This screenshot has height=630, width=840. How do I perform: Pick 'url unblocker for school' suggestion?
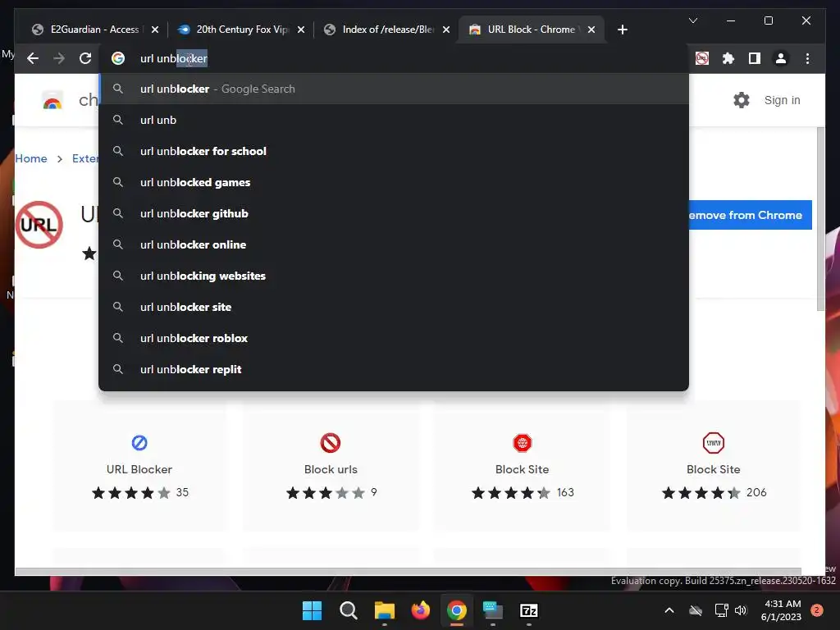[394, 151]
